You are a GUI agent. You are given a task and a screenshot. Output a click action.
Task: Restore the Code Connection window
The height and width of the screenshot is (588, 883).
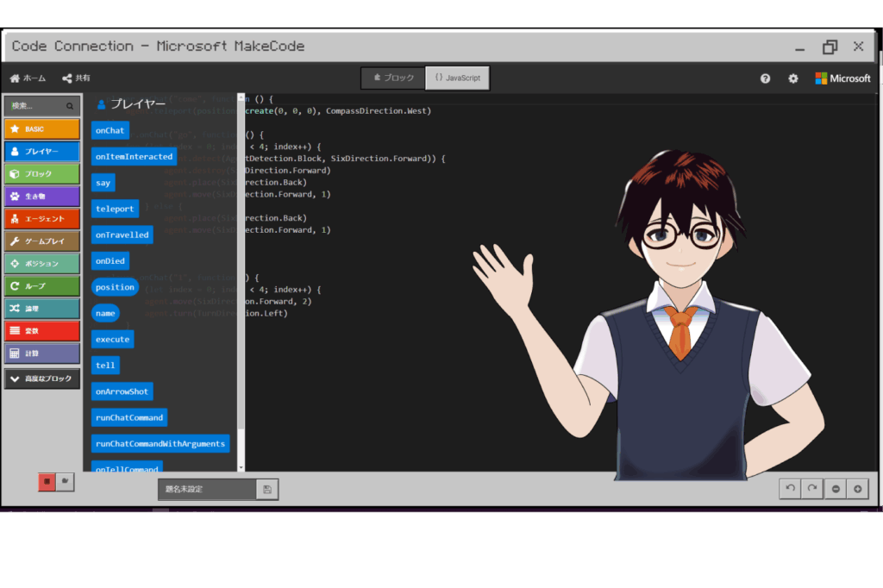(830, 47)
